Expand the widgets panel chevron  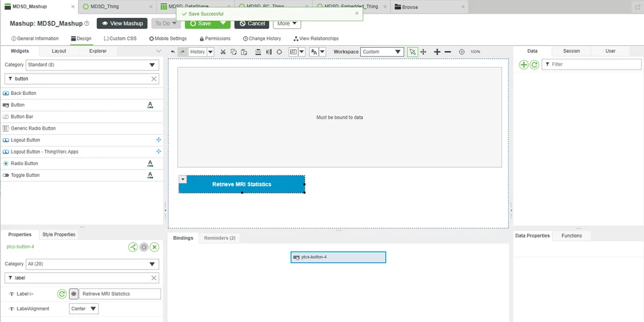point(159,52)
